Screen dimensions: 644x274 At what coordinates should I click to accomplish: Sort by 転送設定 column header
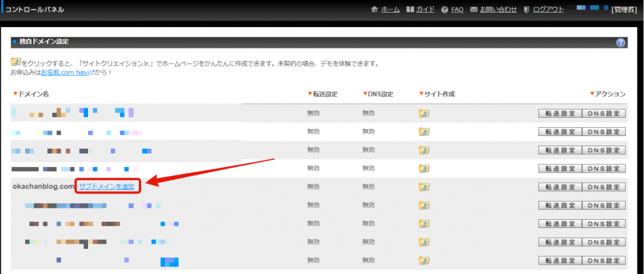(x=322, y=94)
